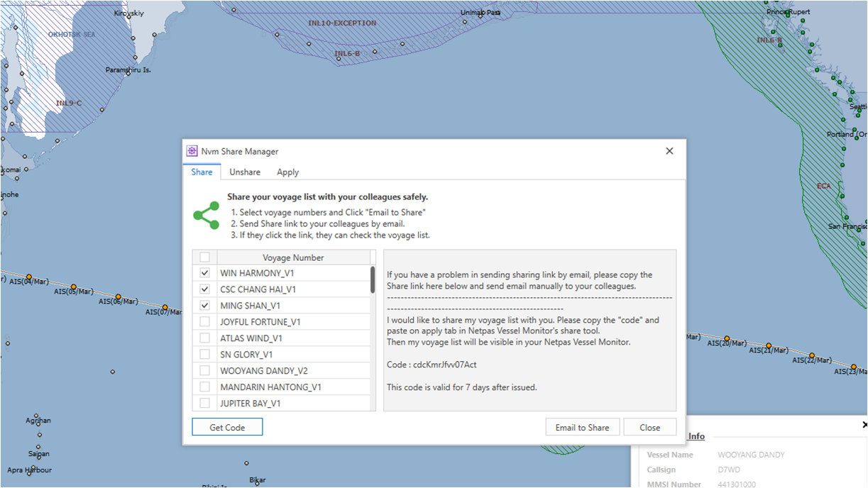Select the WOOYANG DANDY_V2 row text
This screenshot has height=488, width=868.
tap(264, 371)
